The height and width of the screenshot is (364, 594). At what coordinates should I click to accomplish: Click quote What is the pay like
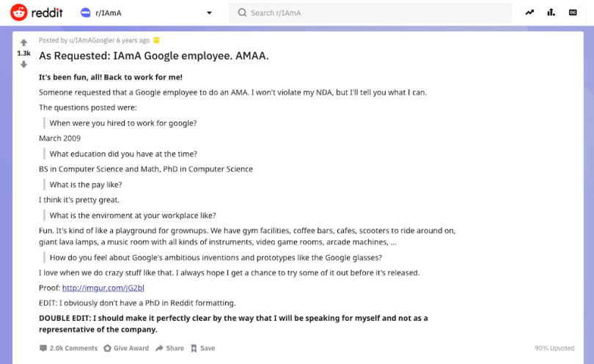click(86, 185)
